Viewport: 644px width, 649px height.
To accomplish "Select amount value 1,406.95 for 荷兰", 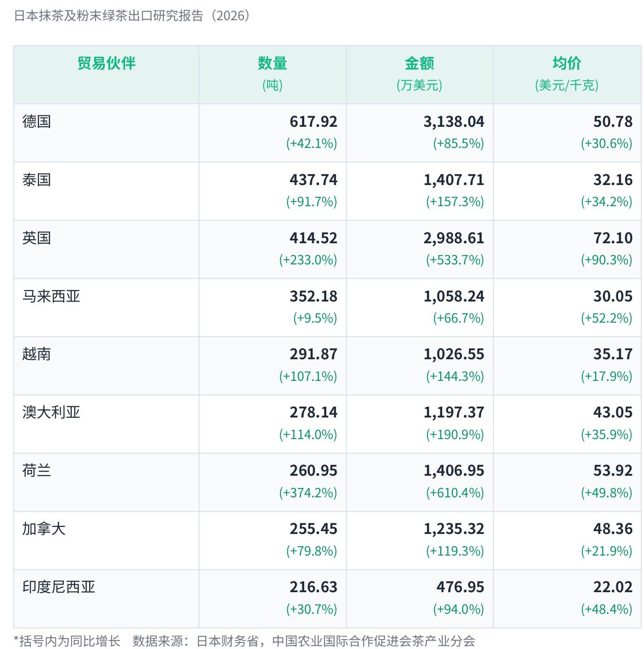I will pyautogui.click(x=454, y=471).
